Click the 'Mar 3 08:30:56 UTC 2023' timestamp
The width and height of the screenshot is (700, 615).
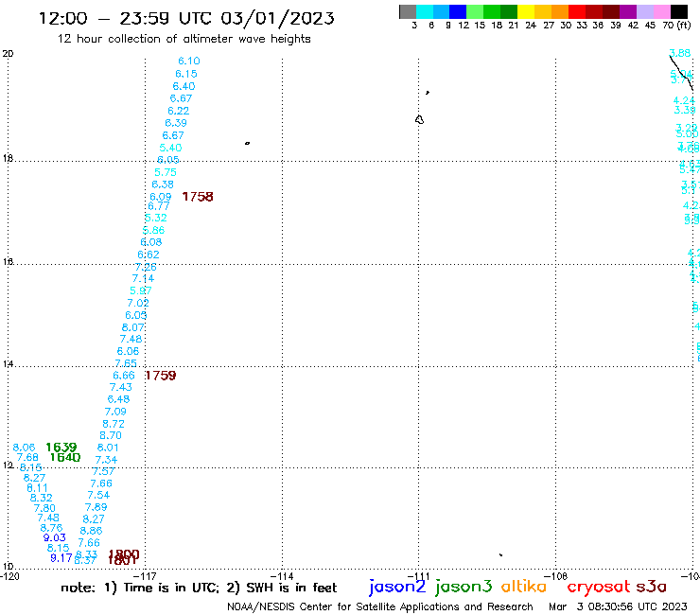[x=618, y=606]
